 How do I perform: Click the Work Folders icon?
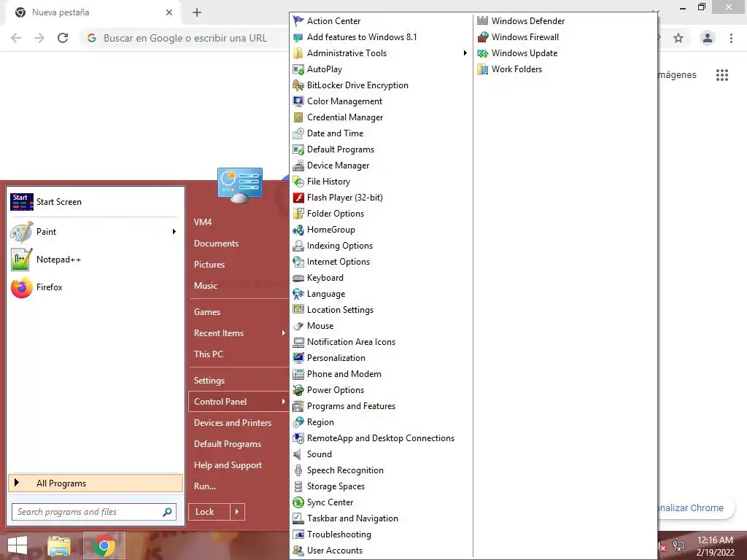coord(483,69)
